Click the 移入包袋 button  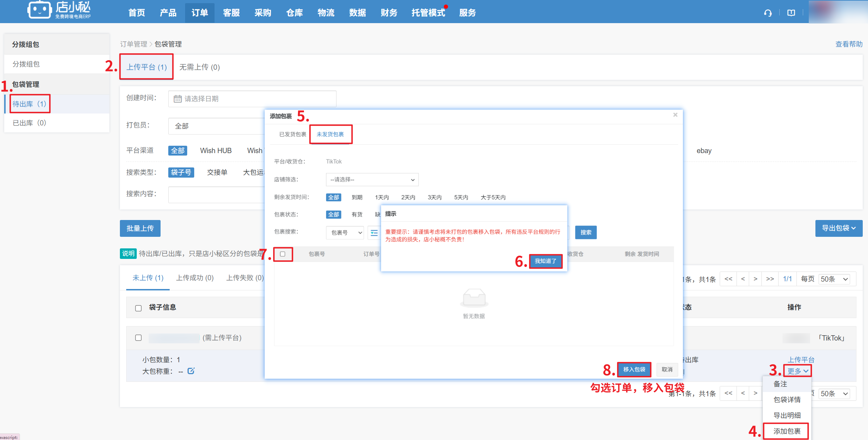click(x=634, y=369)
